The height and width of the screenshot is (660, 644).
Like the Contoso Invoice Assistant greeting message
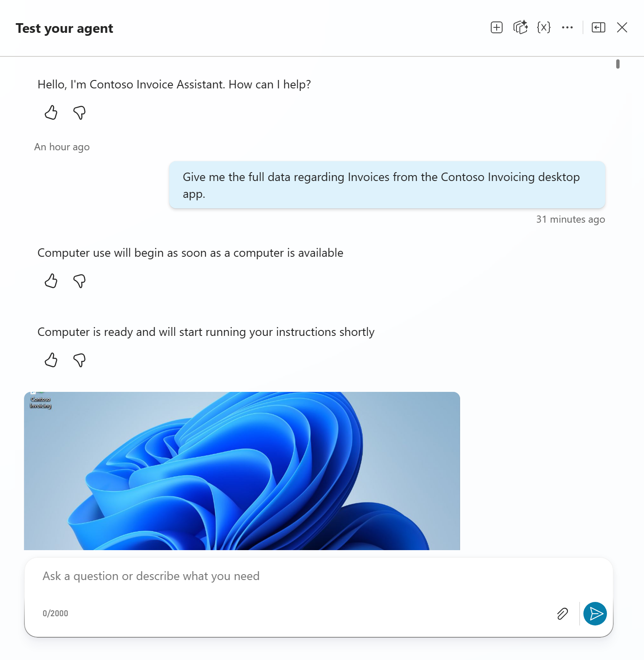[51, 113]
